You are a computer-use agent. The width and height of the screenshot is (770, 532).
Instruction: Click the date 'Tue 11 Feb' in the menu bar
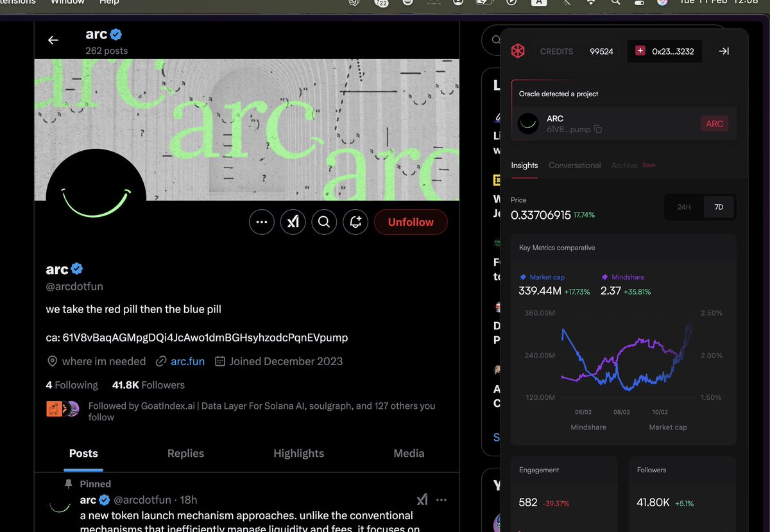(x=703, y=2)
